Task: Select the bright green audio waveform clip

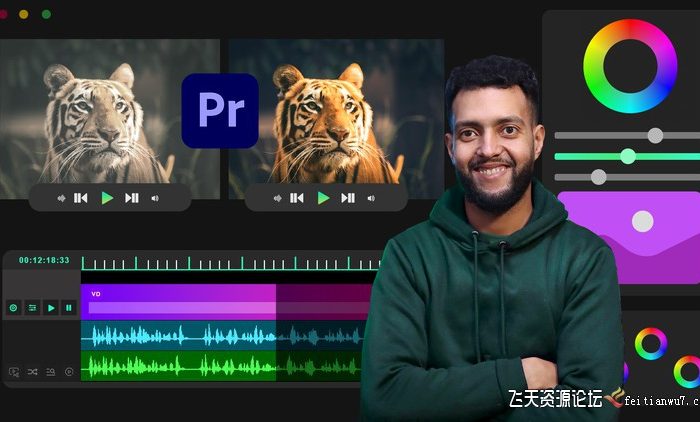Action: (178, 366)
